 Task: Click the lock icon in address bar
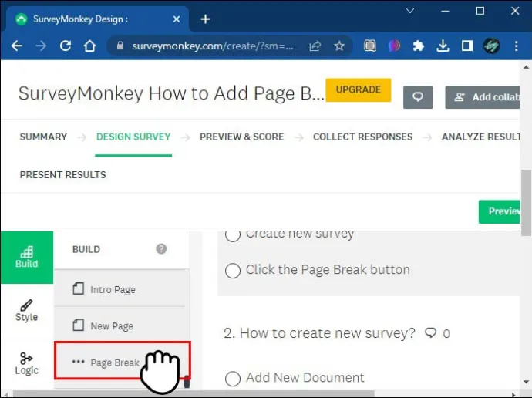pyautogui.click(x=120, y=46)
